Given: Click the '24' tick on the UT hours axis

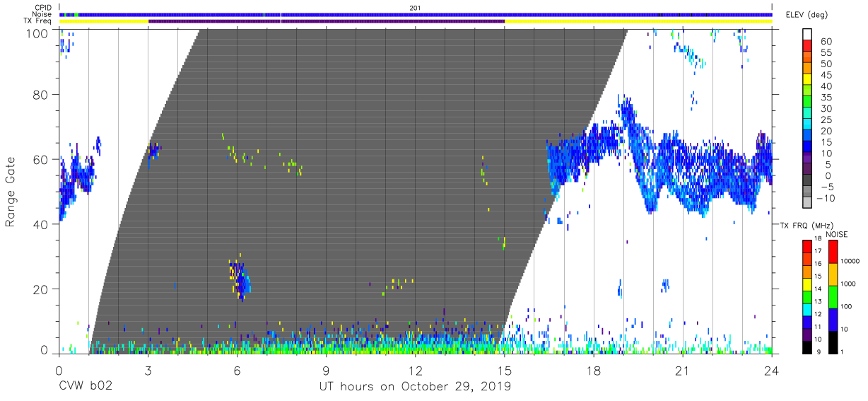Looking at the screenshot, I should click(x=771, y=371).
